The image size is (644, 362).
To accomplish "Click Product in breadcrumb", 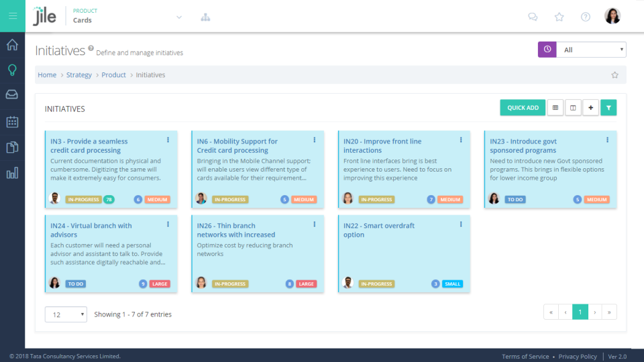I will 113,75.
